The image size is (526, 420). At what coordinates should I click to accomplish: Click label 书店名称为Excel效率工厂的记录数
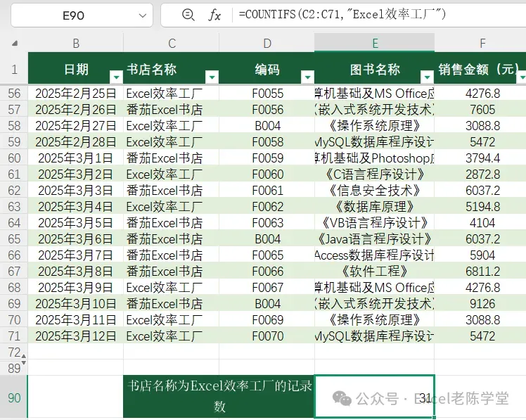(219, 397)
